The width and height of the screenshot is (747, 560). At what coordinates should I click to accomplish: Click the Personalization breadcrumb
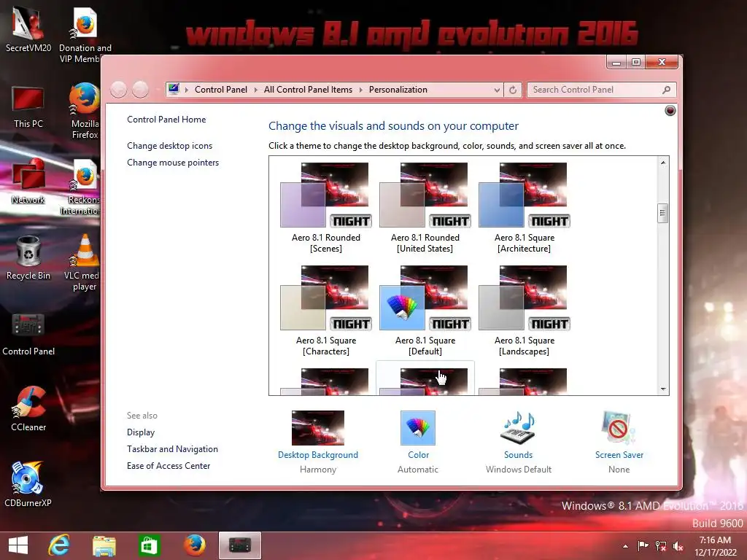coord(398,90)
